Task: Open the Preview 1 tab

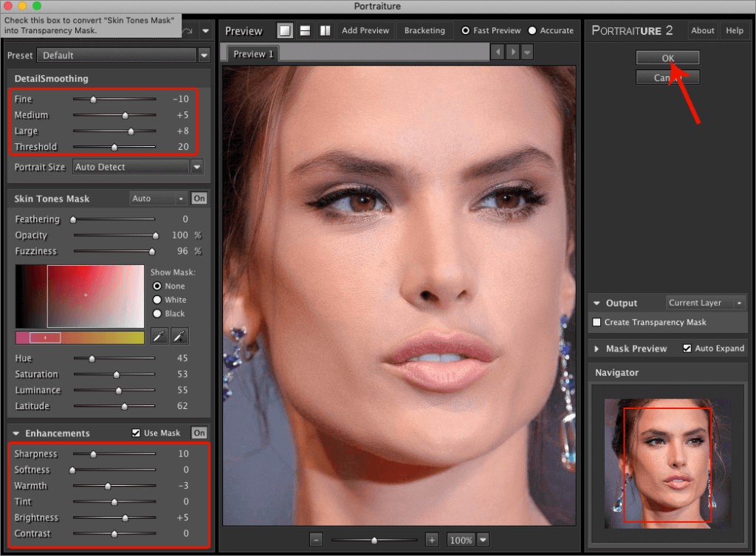Action: (x=253, y=54)
